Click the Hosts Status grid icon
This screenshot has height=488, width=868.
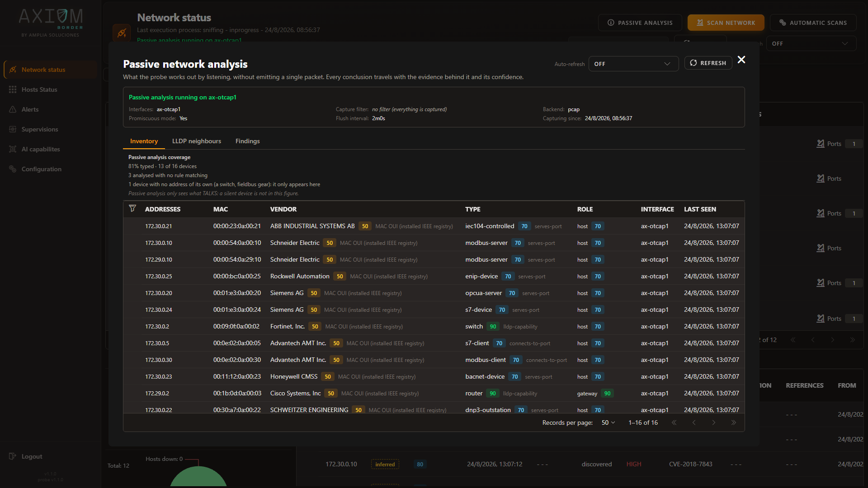click(x=13, y=89)
